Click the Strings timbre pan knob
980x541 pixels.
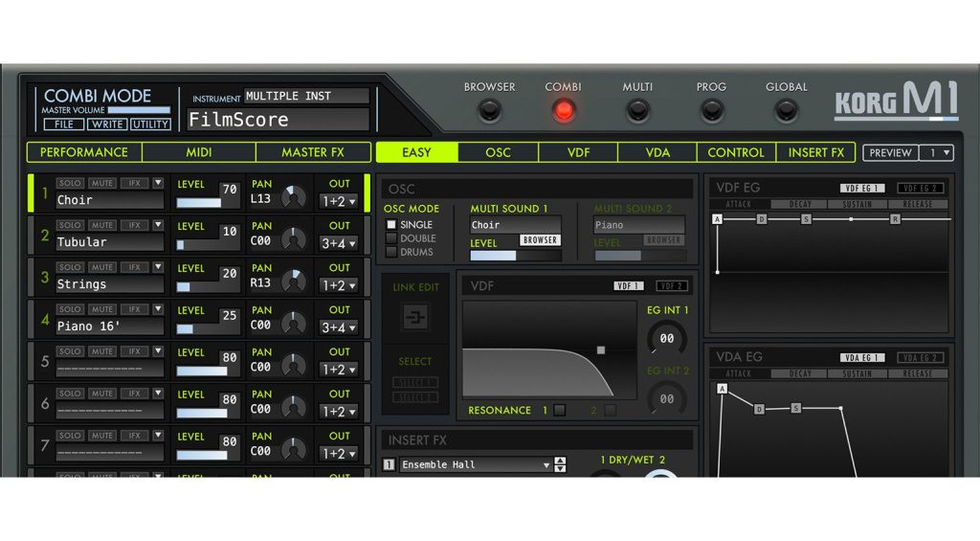(x=293, y=281)
